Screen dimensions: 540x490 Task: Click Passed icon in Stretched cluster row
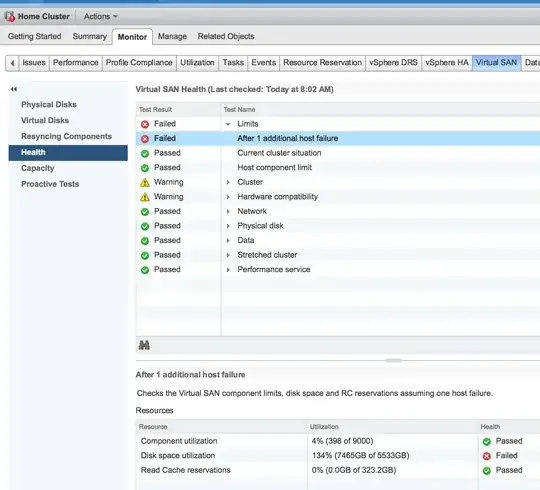(145, 255)
